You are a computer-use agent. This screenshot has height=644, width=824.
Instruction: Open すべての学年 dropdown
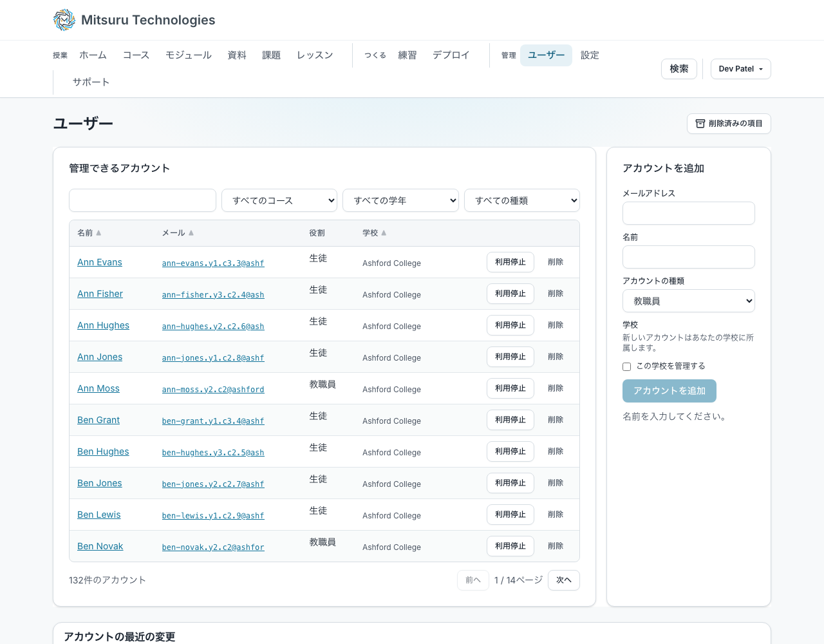[x=400, y=200]
